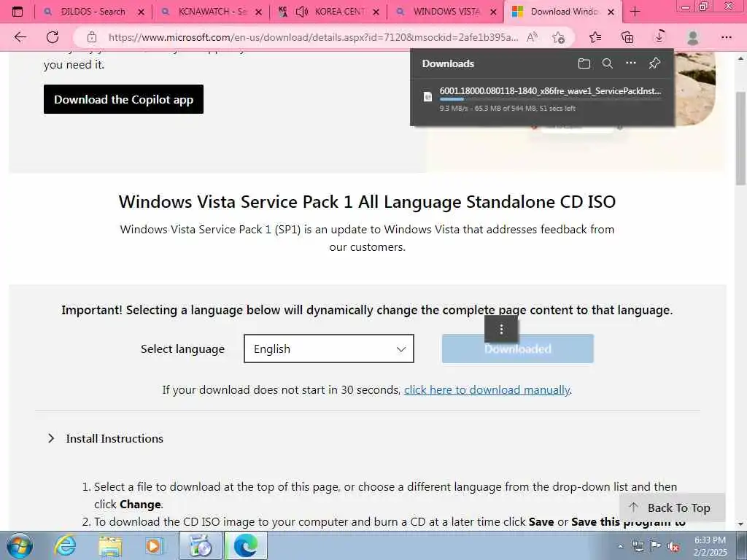Open the floating three-dot overlay button
The image size is (747, 560).
[501, 329]
